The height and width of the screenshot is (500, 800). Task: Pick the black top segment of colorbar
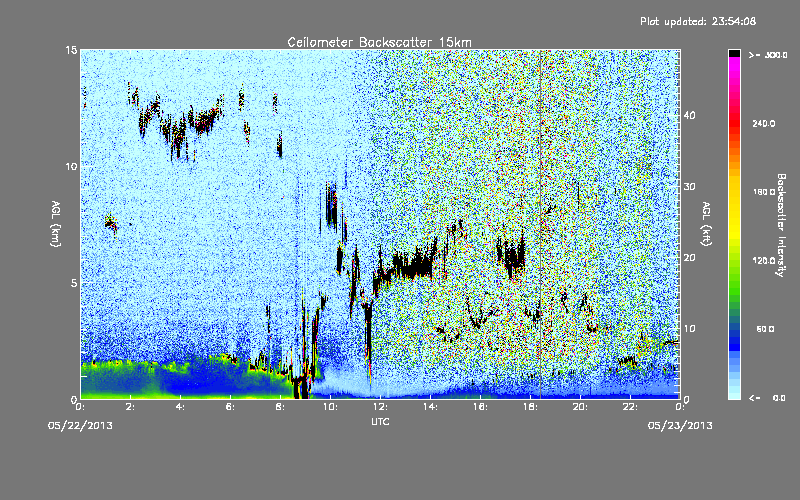[734, 53]
